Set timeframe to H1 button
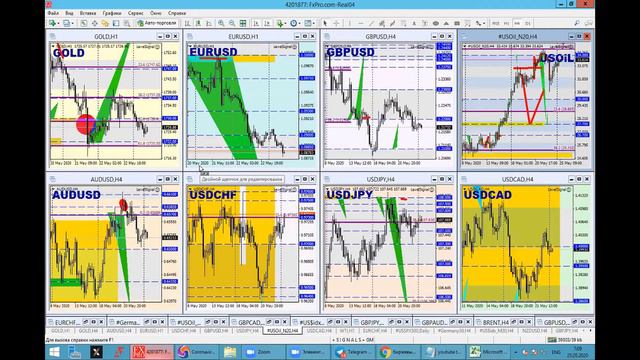The height and width of the screenshot is (360, 640). pyautogui.click(x=507, y=23)
